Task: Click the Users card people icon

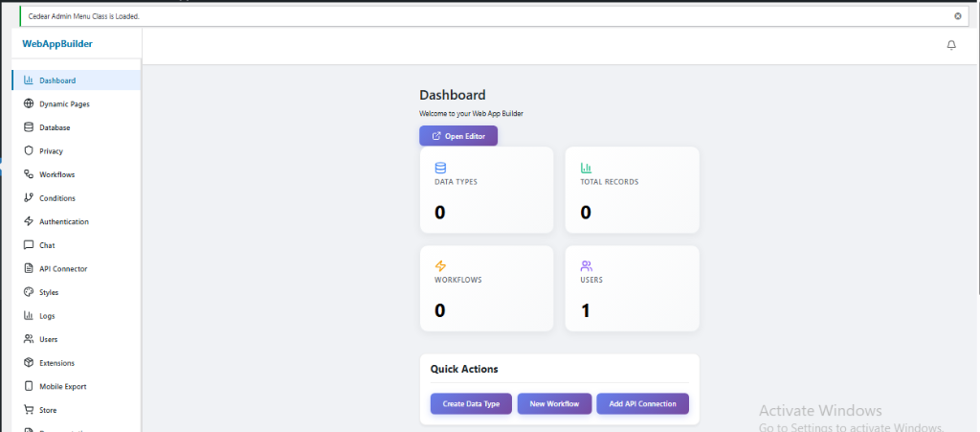Action: 587,265
